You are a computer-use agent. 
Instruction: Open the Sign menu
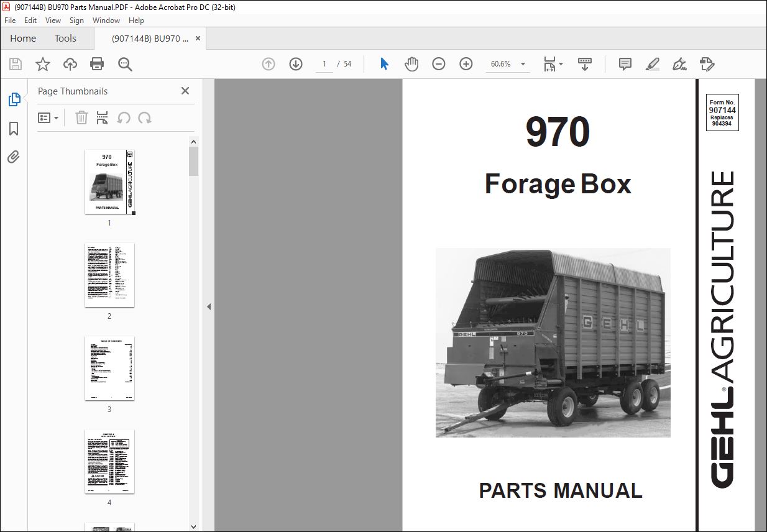76,21
